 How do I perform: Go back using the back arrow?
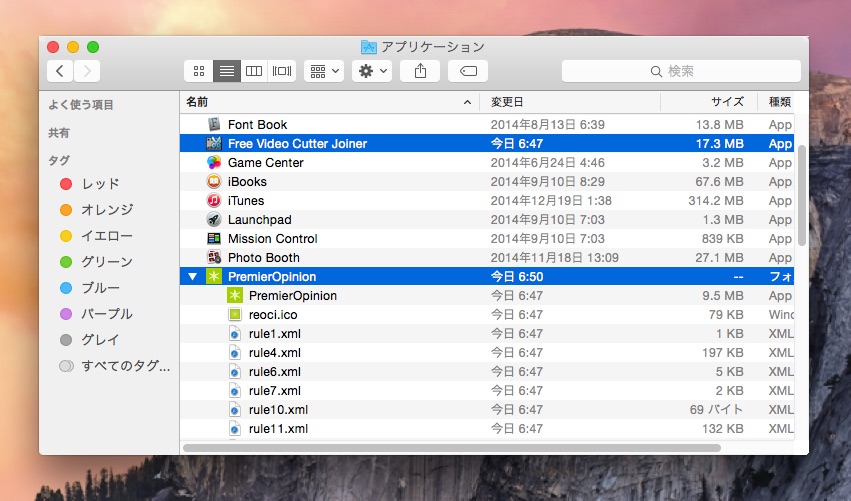[x=60, y=71]
